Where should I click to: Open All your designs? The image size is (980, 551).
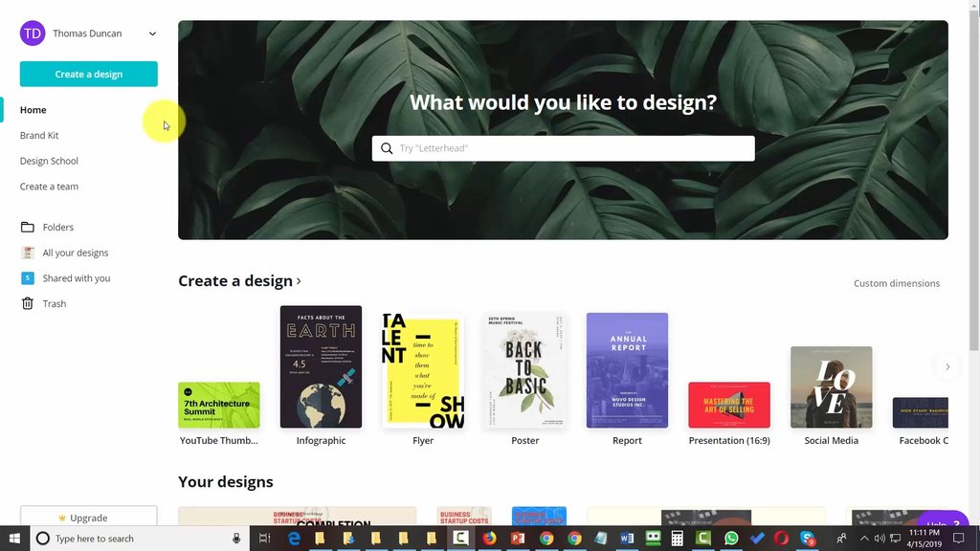[x=64, y=253]
